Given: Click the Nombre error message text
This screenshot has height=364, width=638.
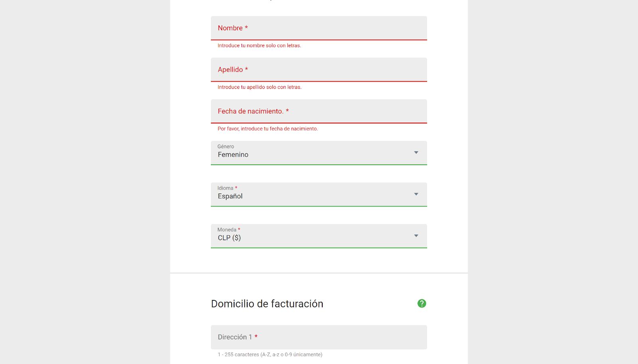Looking at the screenshot, I should [259, 45].
